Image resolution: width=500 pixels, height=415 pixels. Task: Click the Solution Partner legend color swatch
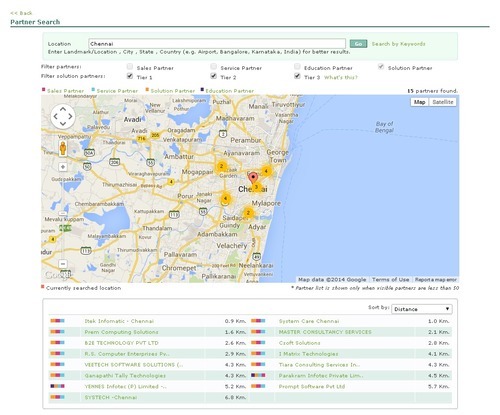click(x=147, y=90)
